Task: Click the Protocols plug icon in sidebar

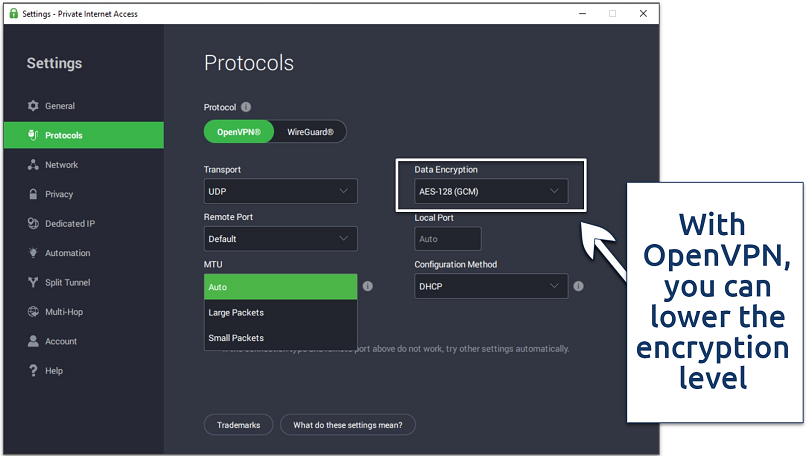Action: click(33, 135)
